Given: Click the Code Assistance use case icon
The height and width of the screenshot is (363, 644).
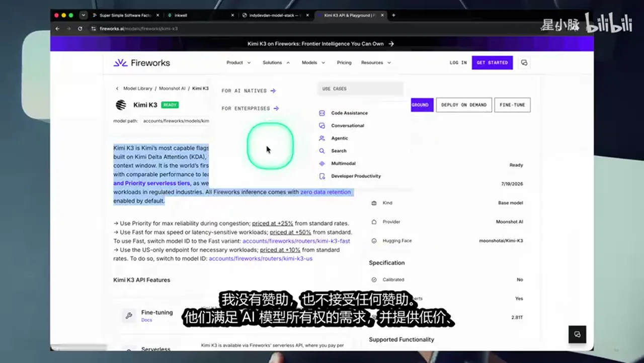Looking at the screenshot, I should (322, 113).
